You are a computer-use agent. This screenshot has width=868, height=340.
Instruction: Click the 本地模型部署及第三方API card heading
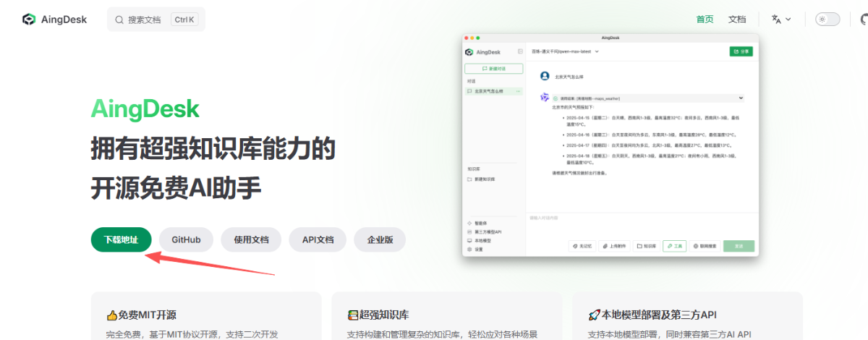coord(653,315)
